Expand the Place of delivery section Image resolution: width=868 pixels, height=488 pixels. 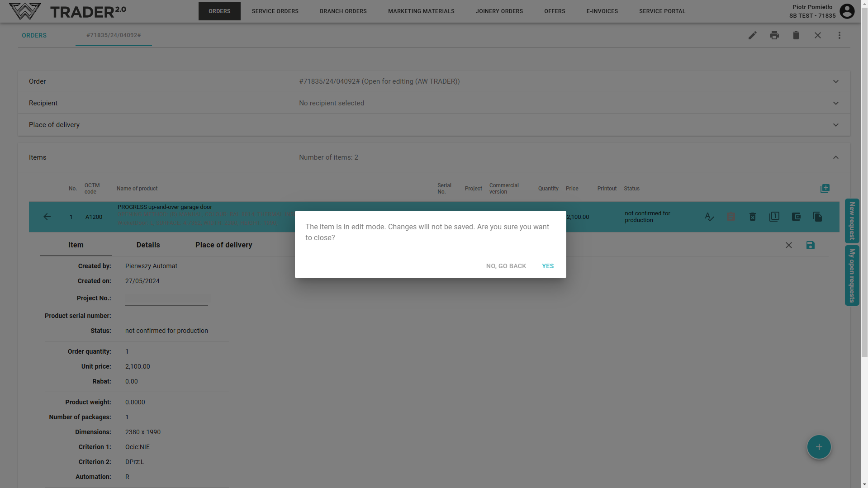click(835, 125)
